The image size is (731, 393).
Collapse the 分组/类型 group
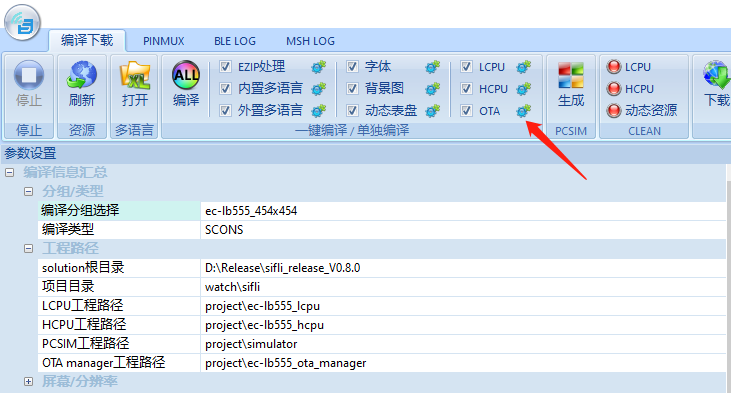pos(28,192)
